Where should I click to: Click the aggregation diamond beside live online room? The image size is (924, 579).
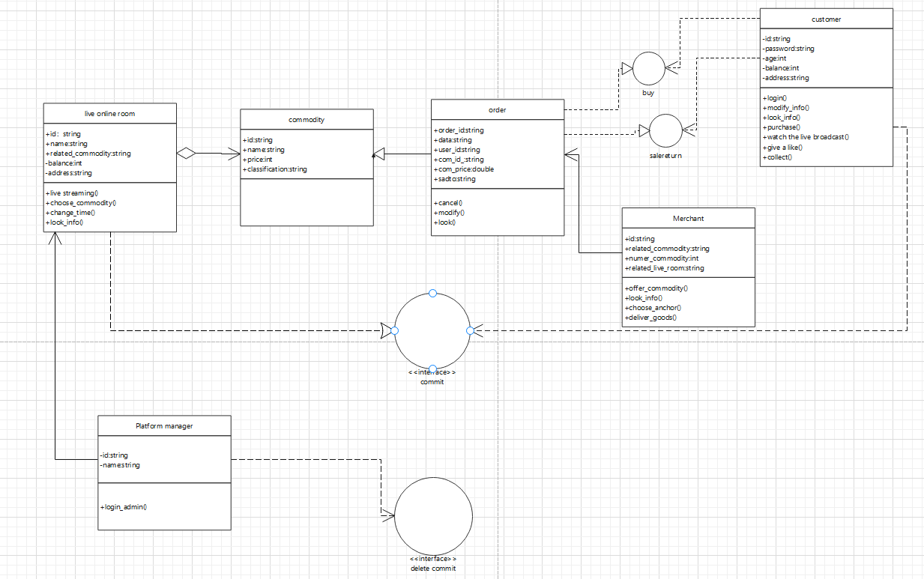186,153
